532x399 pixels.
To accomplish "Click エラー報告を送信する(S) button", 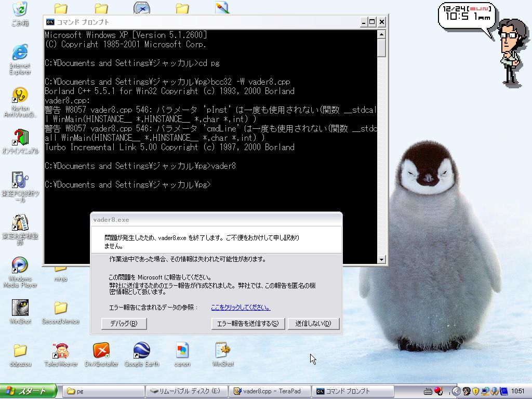I will 248,323.
